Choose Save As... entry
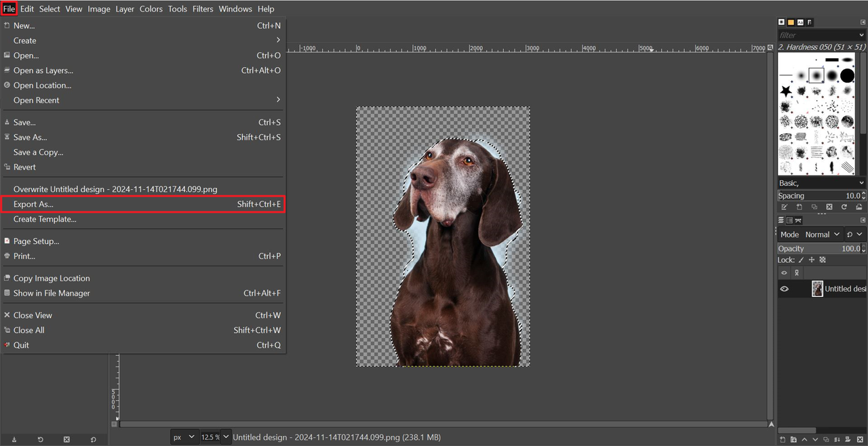 tap(143, 138)
